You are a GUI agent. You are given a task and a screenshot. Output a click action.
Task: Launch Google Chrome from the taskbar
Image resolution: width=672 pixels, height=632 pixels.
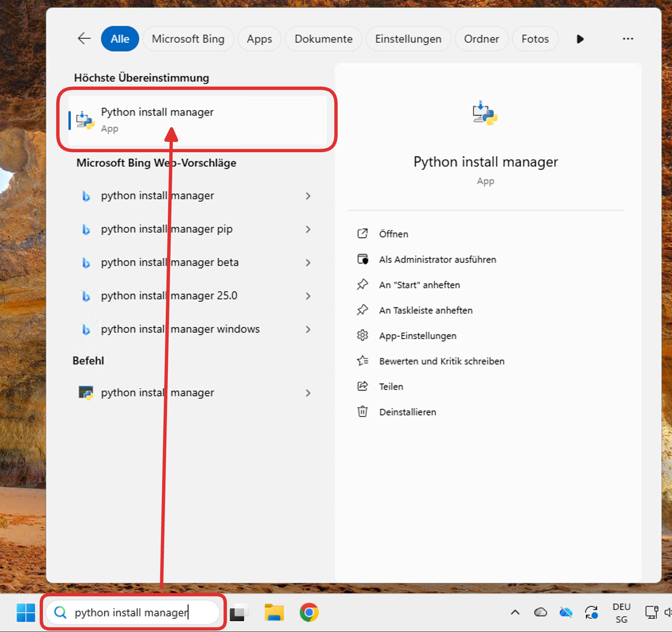click(x=309, y=612)
